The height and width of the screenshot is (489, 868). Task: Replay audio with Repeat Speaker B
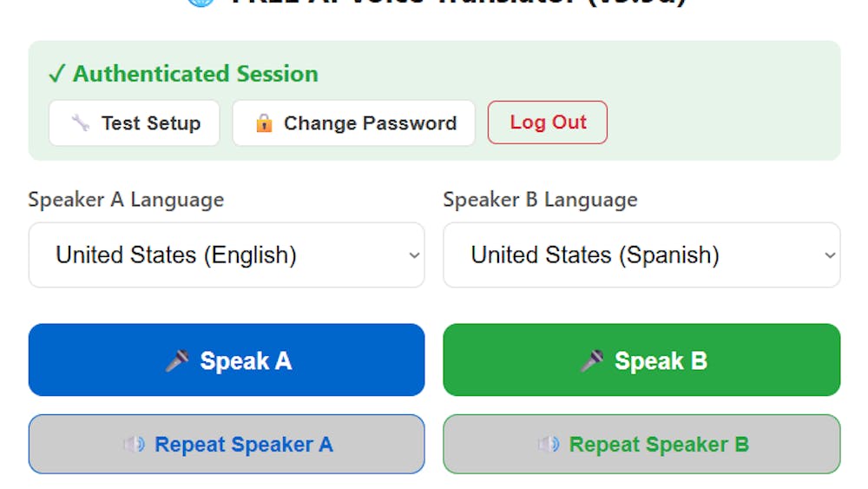(641, 444)
